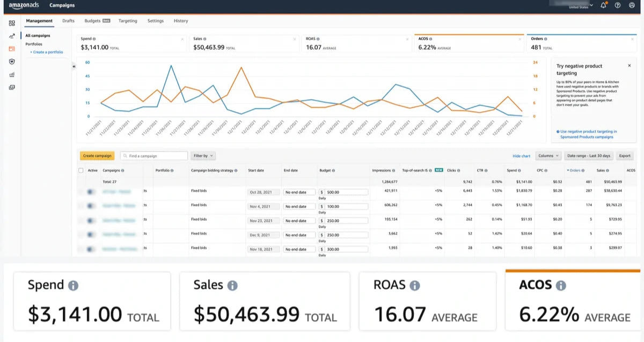Select the orange campaigns card sidebar icon
The image size is (644, 342).
pos(12,49)
